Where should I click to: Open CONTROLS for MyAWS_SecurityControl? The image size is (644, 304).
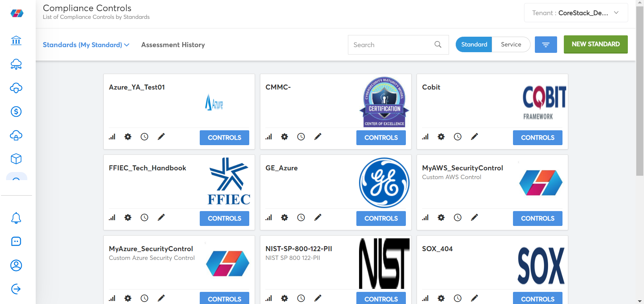538,218
